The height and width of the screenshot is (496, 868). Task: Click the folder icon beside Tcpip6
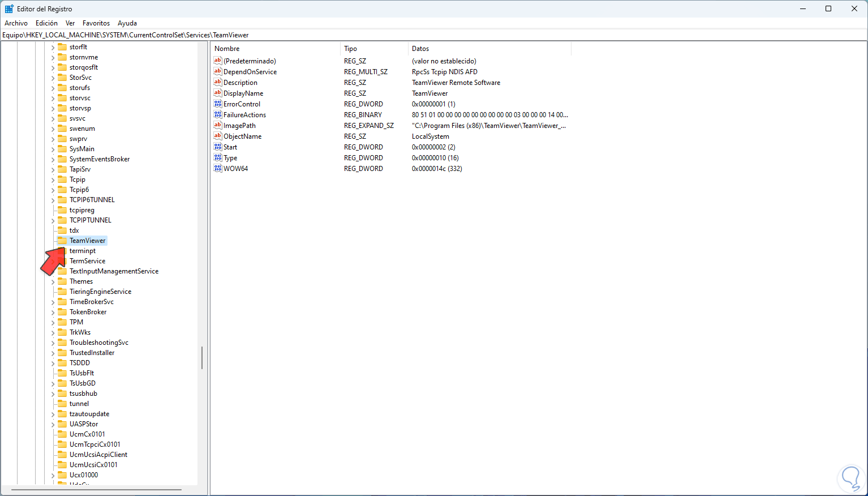[x=62, y=190]
